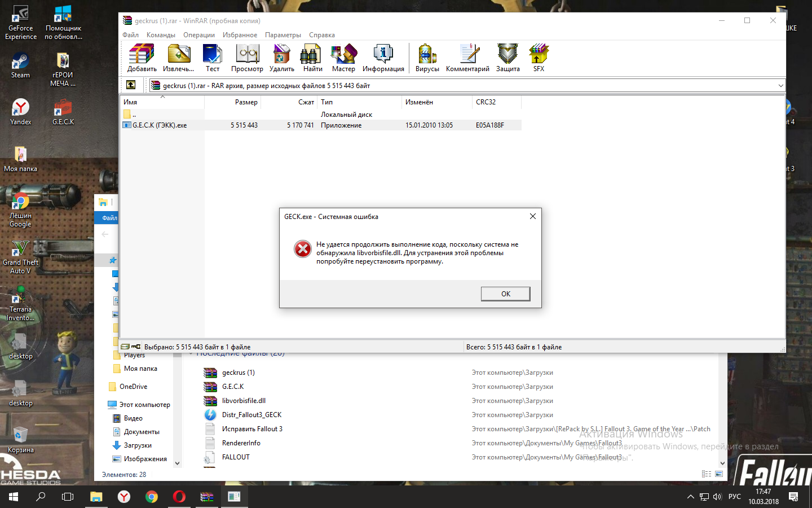Scan archive with Вирусы tool
This screenshot has width=812, height=508.
(x=427, y=58)
